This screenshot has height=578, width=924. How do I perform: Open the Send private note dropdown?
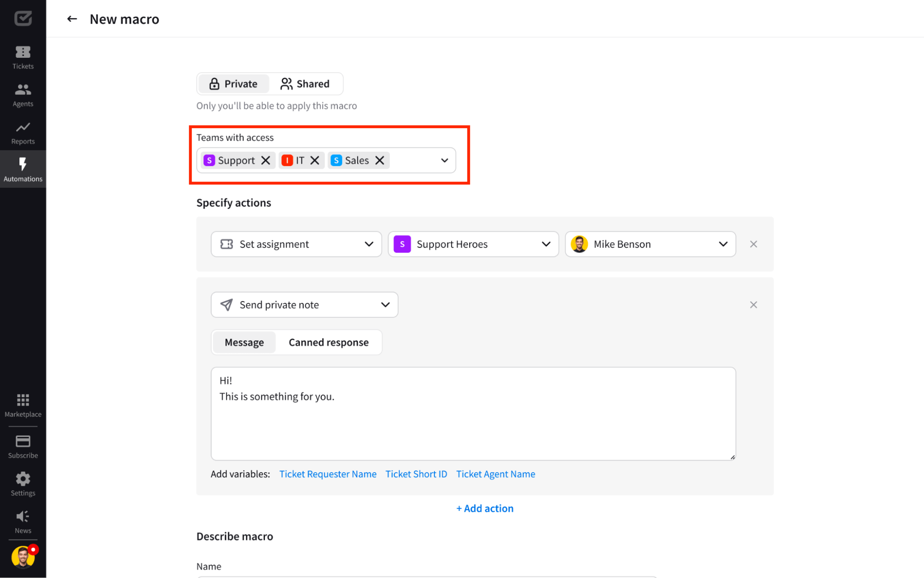click(305, 305)
